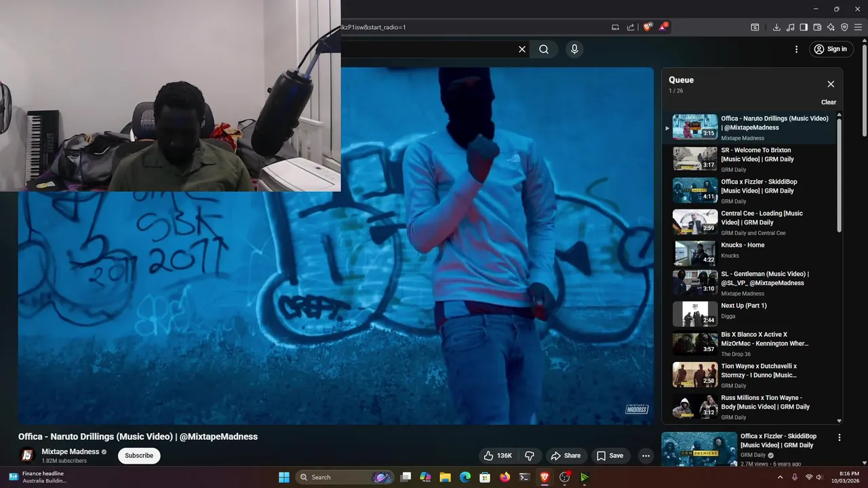The height and width of the screenshot is (488, 868).
Task: Open more actions ellipsis below the video
Action: click(646, 455)
